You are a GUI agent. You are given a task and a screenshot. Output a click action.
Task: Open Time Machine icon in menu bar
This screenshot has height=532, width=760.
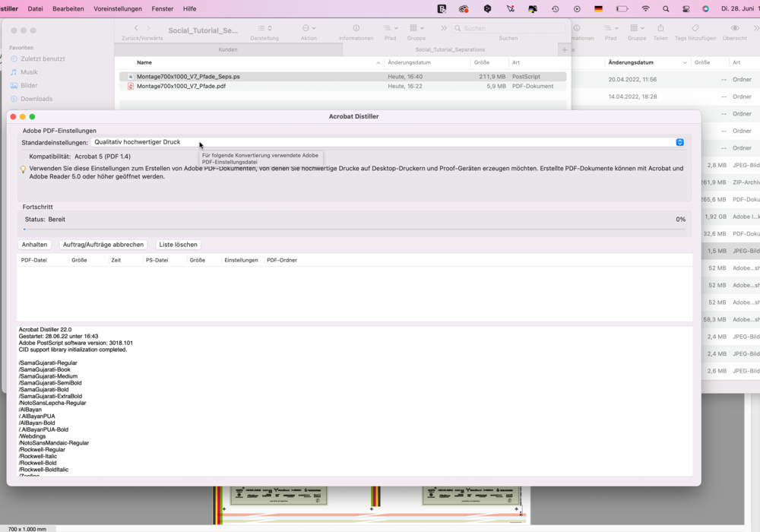click(555, 8)
